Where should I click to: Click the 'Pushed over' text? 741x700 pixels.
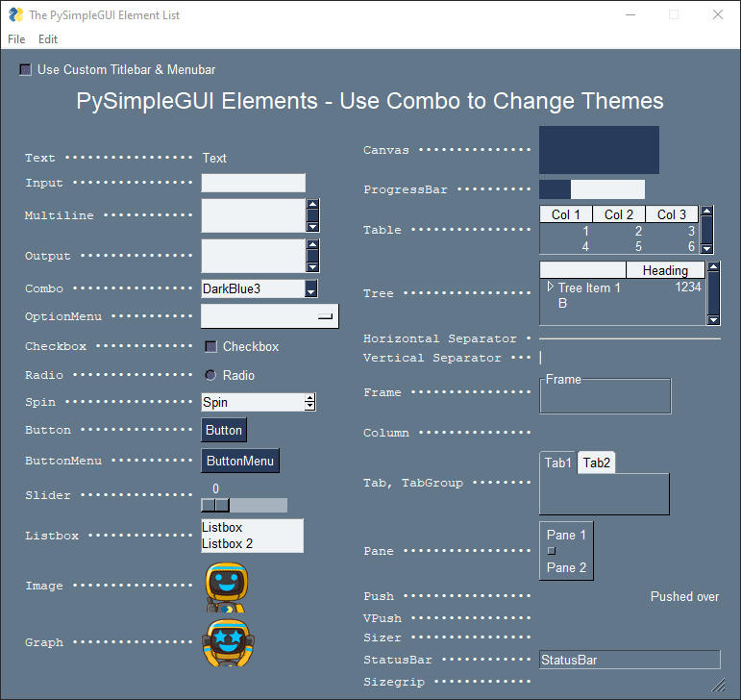(x=684, y=596)
